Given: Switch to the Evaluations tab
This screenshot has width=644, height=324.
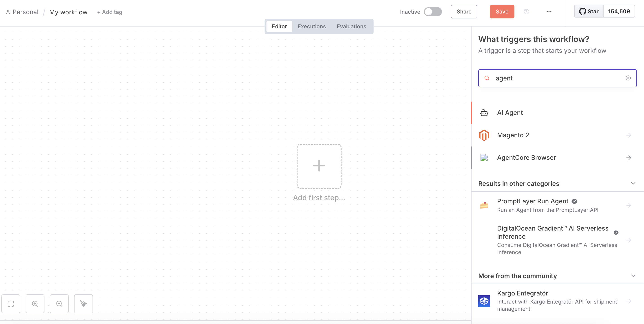Looking at the screenshot, I should tap(351, 27).
